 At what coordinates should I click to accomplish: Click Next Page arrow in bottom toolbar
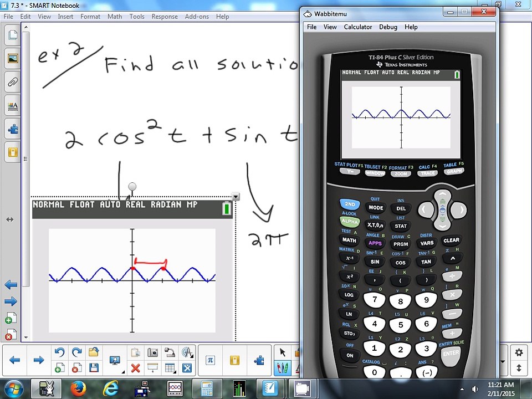click(x=39, y=360)
